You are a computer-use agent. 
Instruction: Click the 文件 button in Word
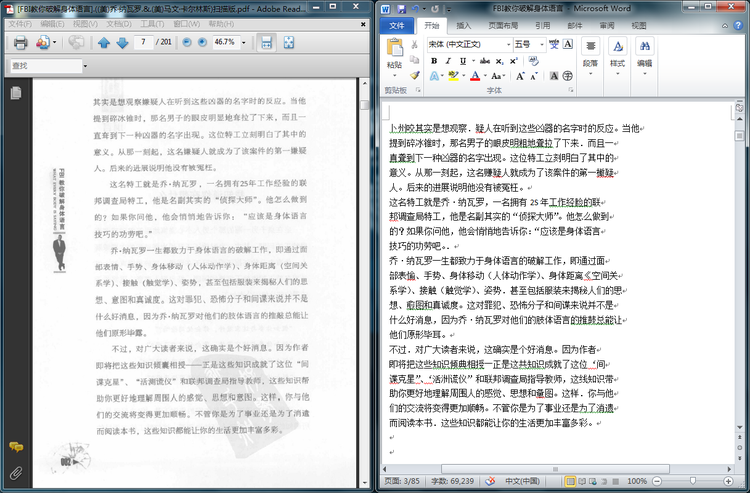(x=396, y=25)
